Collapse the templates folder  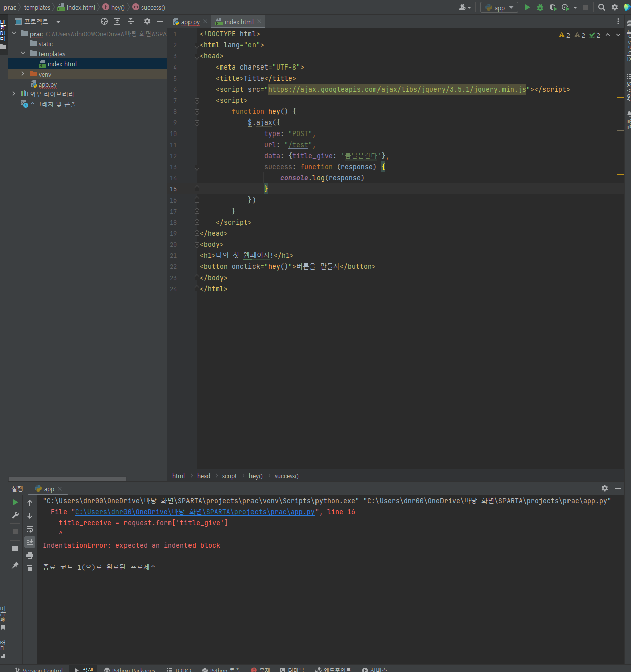tap(23, 53)
